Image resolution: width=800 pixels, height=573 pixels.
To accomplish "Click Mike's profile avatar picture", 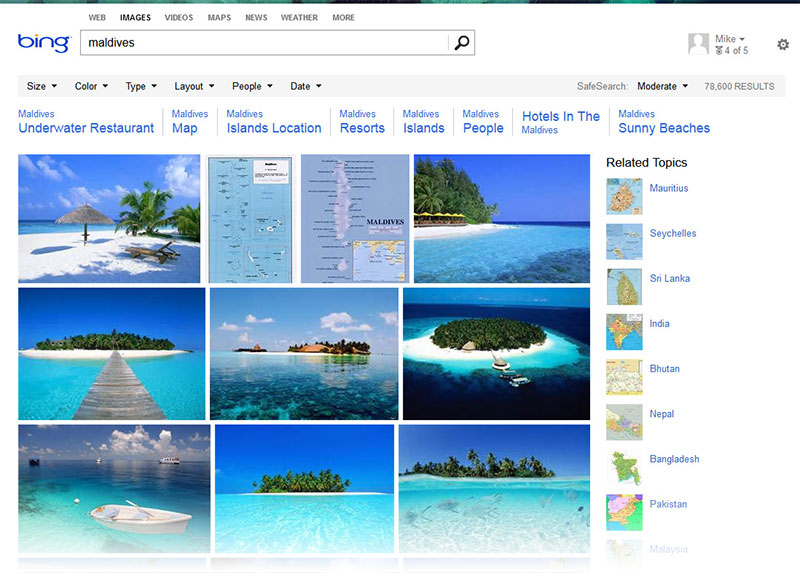I will [x=698, y=44].
